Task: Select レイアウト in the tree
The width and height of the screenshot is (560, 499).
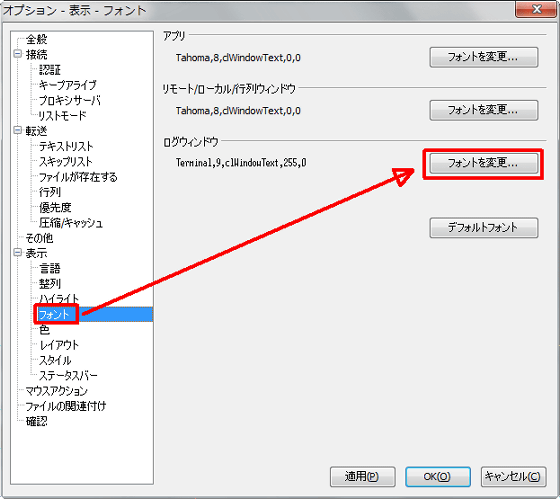Action: (59, 345)
